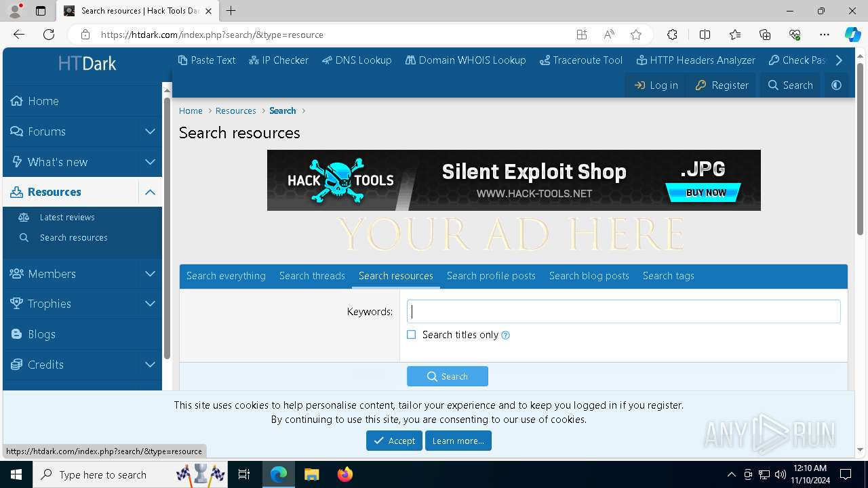Open app-available icon in address bar

point(581,35)
